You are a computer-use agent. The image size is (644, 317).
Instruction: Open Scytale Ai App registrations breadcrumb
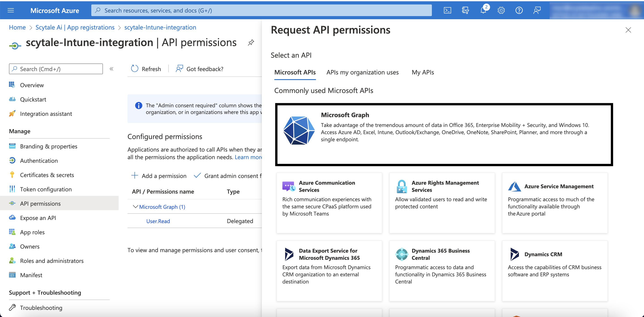[x=75, y=27]
